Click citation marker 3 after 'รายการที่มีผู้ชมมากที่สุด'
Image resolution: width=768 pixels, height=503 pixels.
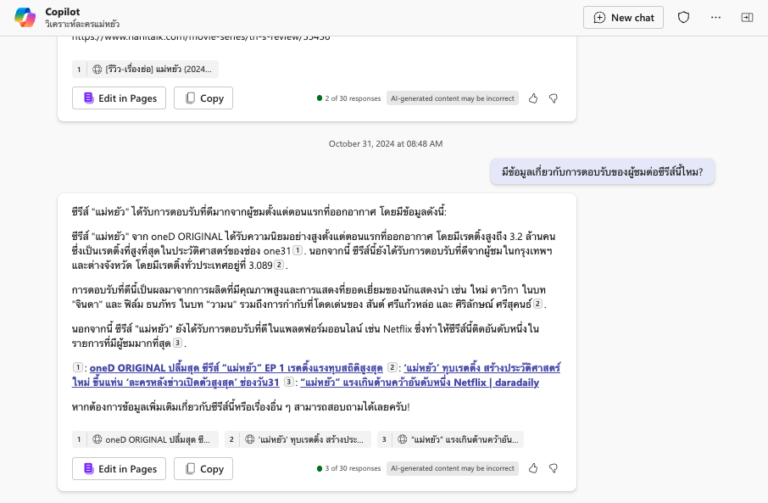point(178,343)
